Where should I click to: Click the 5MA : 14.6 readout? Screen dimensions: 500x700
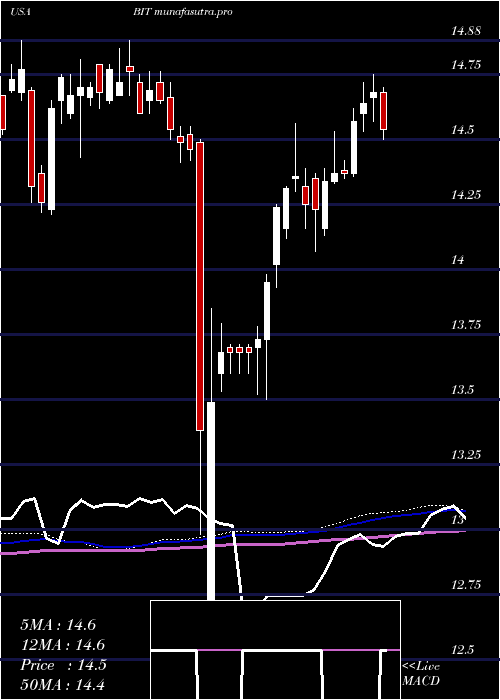pos(58,625)
